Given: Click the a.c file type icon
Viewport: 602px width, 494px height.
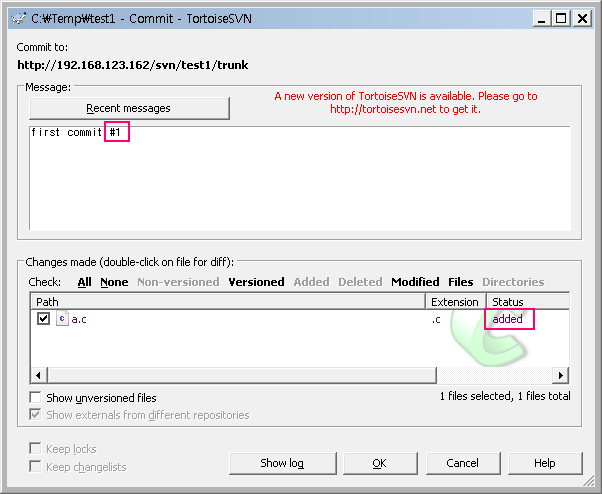Looking at the screenshot, I should [62, 319].
